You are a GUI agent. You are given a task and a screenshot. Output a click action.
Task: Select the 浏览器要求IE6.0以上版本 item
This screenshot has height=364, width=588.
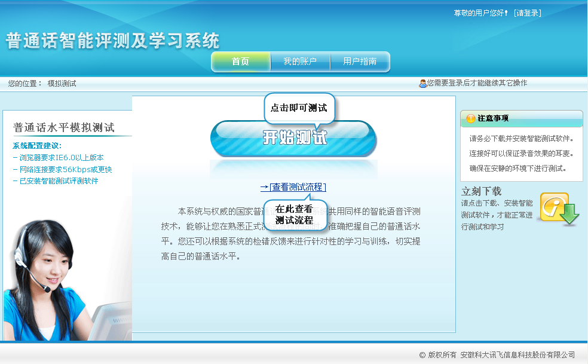click(x=61, y=158)
